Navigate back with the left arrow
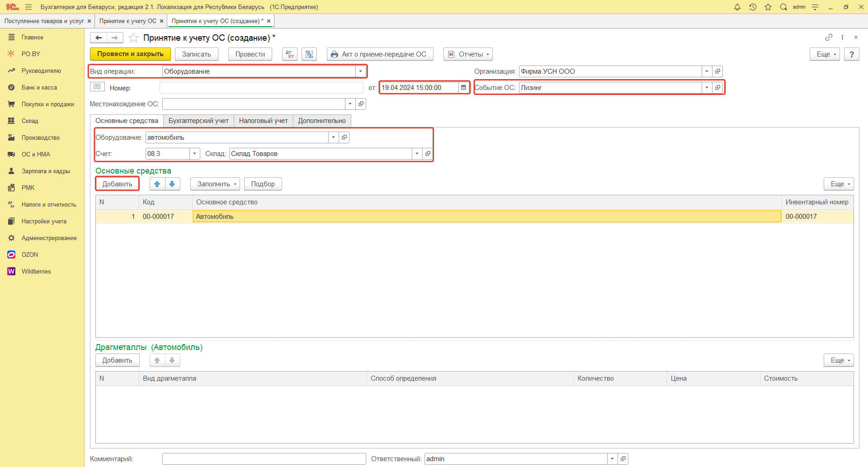The height and width of the screenshot is (467, 868). pyautogui.click(x=99, y=38)
